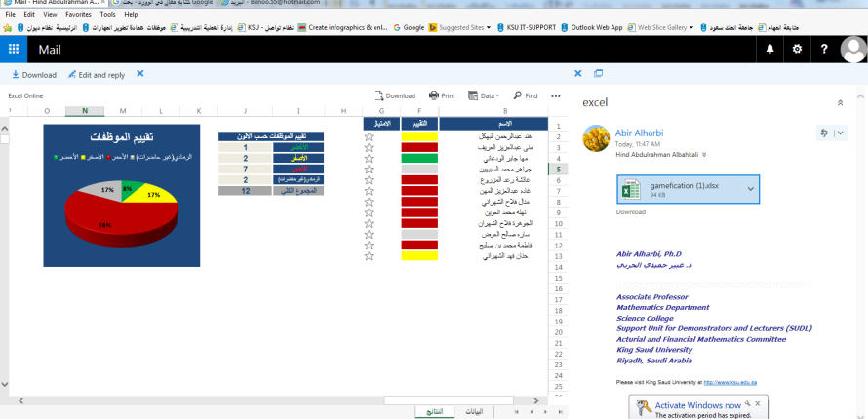
Task: Toggle the star rating in row 5
Action: pos(369,170)
